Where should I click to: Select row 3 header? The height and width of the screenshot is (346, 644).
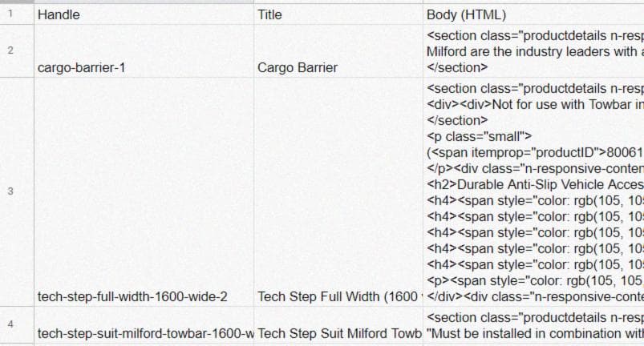pos(11,191)
